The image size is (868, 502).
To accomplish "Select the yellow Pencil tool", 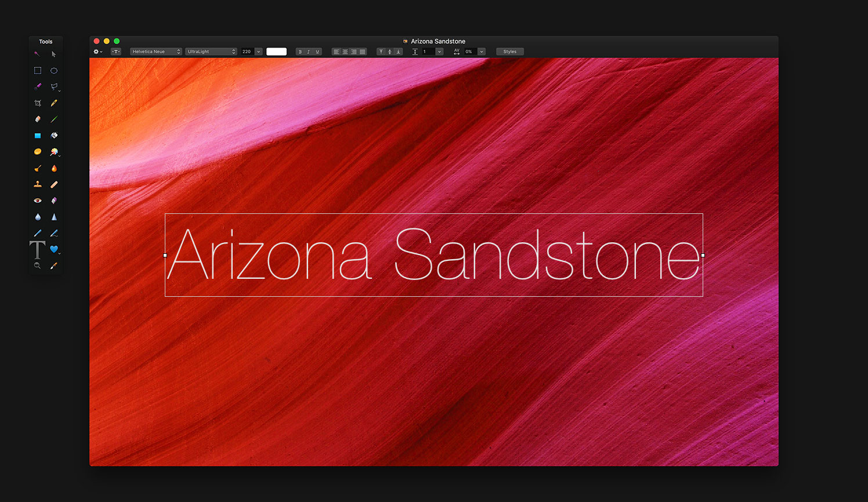I will coord(54,103).
